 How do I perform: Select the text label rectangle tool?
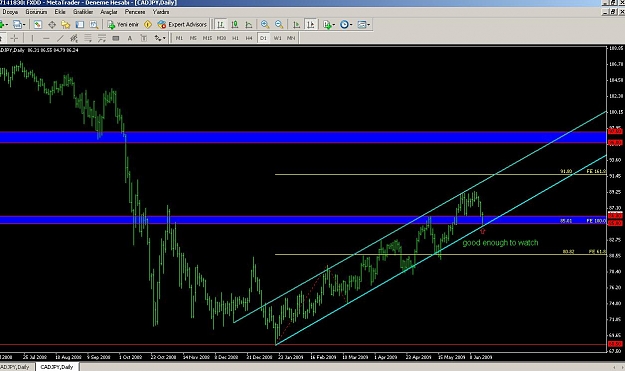pos(116,38)
